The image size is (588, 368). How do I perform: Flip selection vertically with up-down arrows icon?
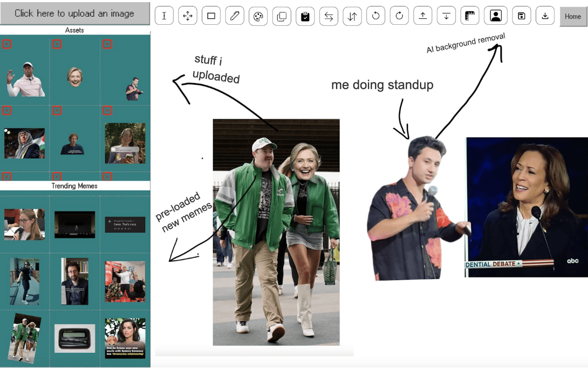pos(352,16)
